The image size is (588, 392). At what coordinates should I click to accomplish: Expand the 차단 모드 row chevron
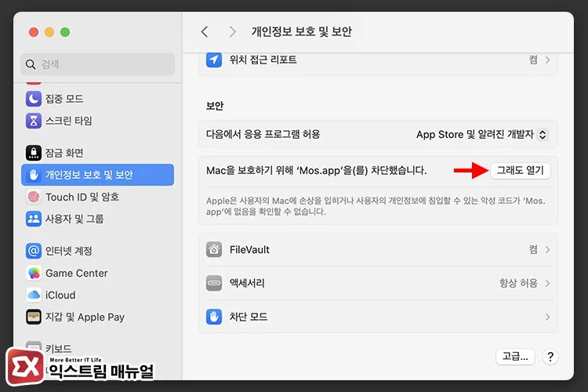point(547,317)
